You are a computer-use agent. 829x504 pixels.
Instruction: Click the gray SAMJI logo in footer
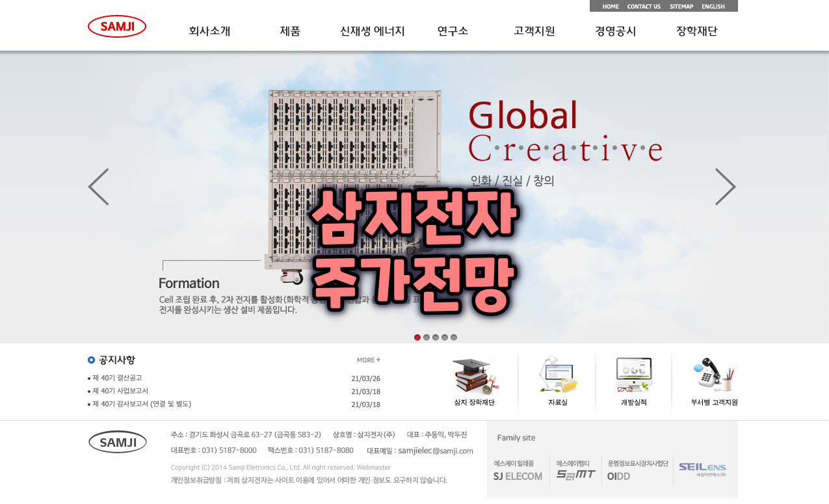coord(118,442)
